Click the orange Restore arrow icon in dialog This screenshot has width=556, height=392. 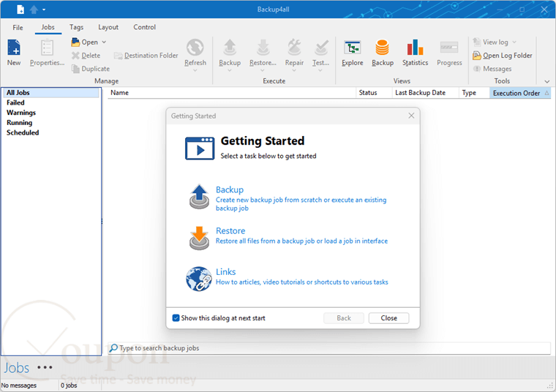pyautogui.click(x=199, y=238)
